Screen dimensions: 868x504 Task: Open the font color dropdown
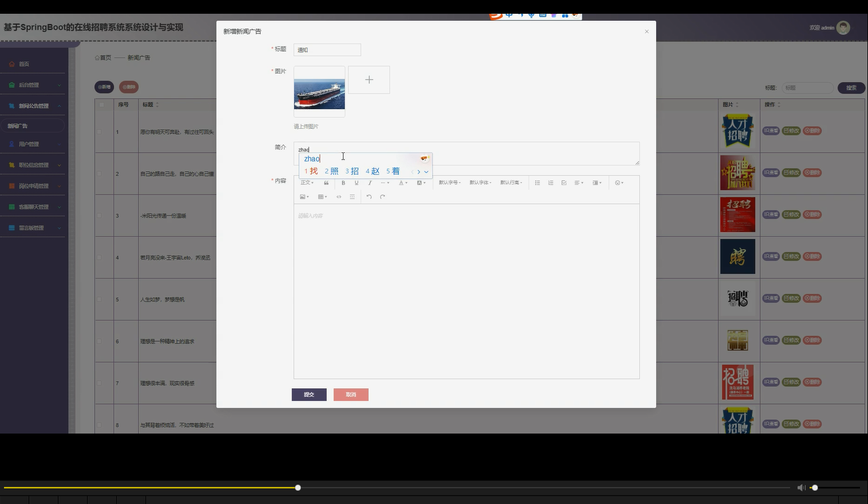point(403,183)
